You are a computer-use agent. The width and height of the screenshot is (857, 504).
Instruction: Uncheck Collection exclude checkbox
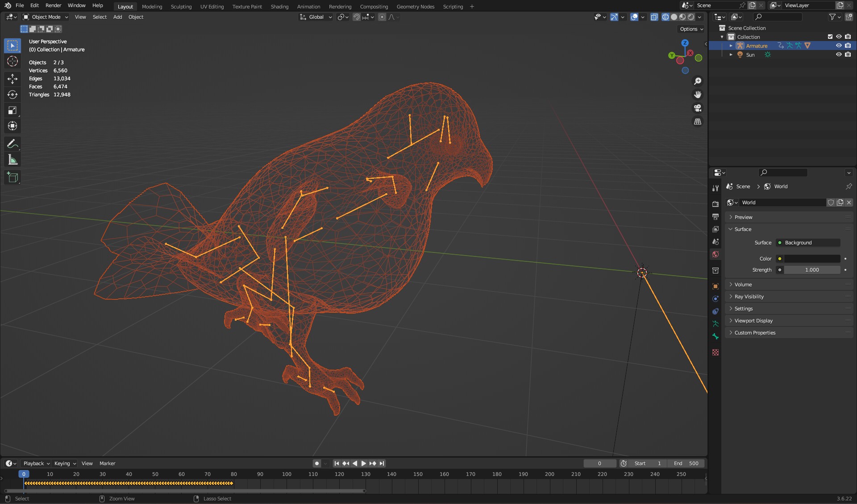(830, 37)
